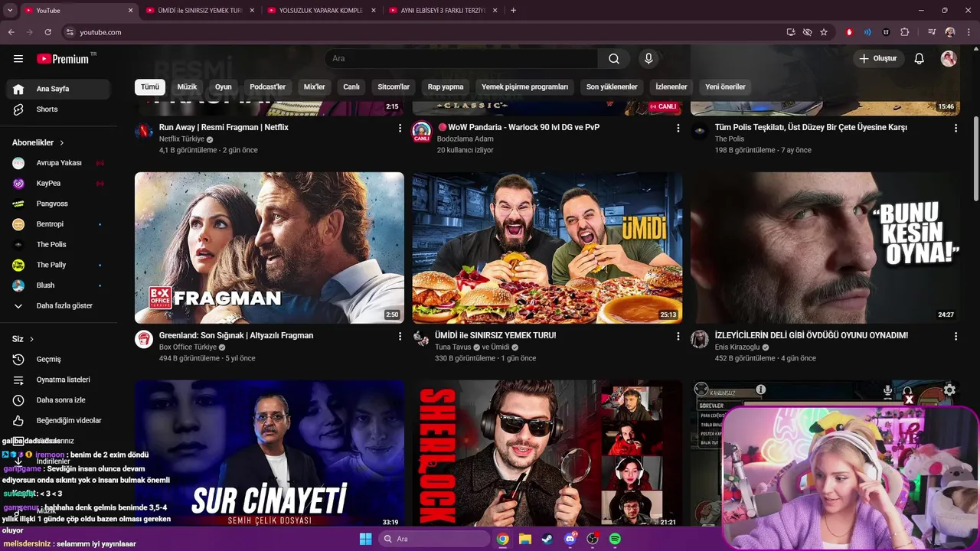Select the Müzik filter chip
Viewport: 980px width, 551px height.
click(x=188, y=87)
